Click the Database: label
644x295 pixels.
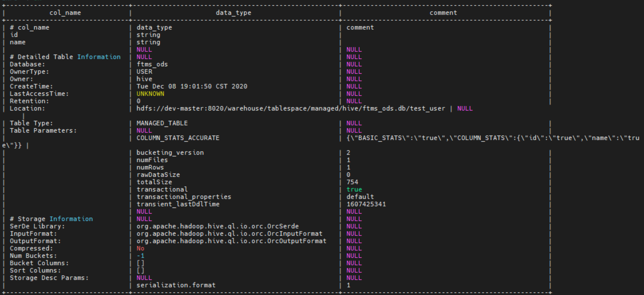tap(27, 64)
